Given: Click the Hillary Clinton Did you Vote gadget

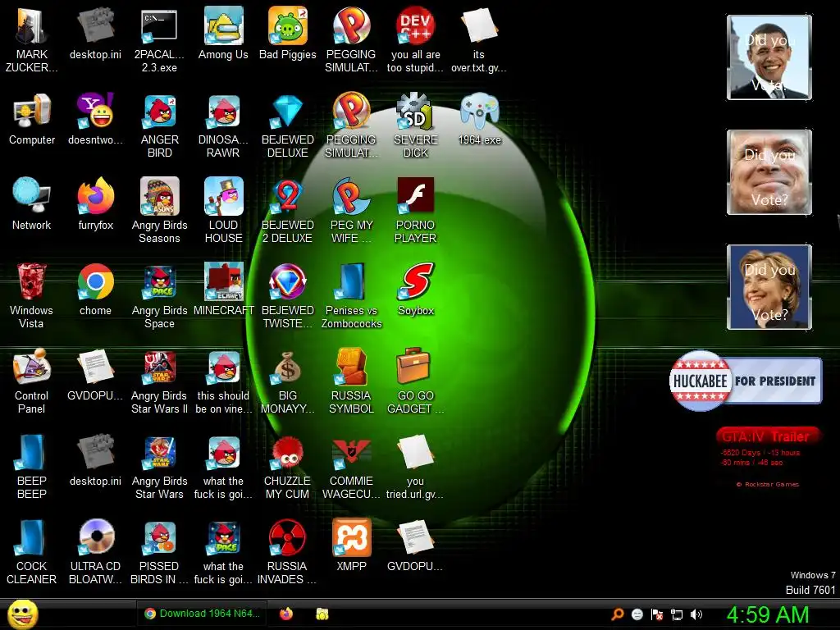Looking at the screenshot, I should click(769, 287).
